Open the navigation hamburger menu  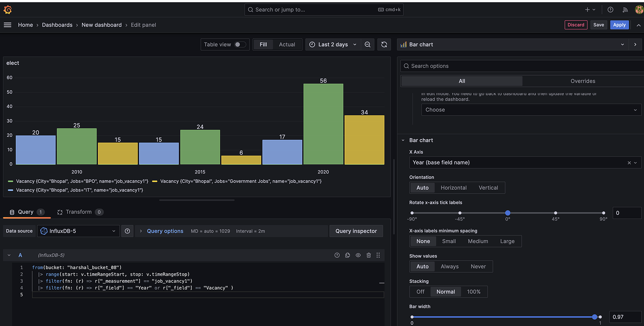click(7, 25)
